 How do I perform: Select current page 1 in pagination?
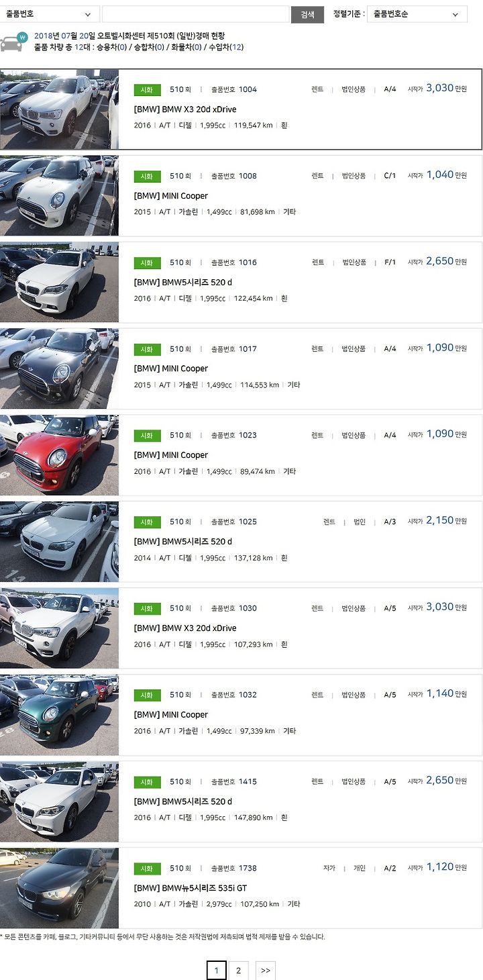click(216, 971)
